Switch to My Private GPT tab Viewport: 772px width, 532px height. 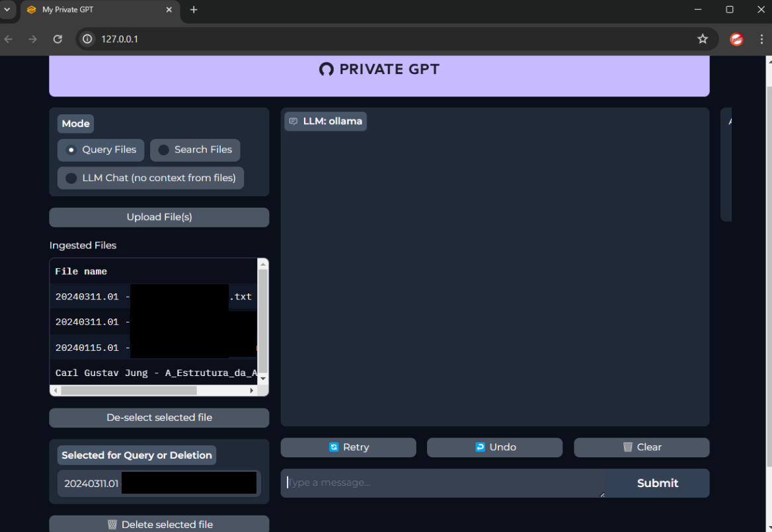[100, 10]
